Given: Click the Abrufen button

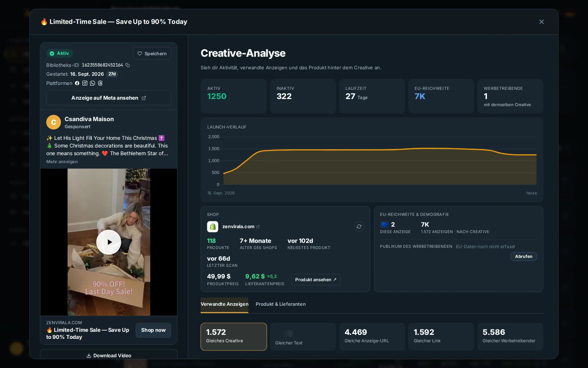Looking at the screenshot, I should point(523,256).
